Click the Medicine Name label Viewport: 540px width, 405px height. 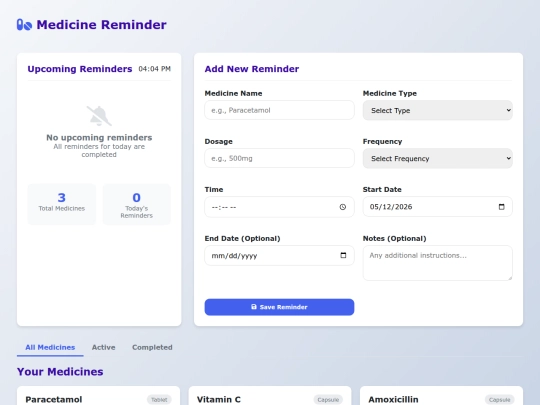pyautogui.click(x=233, y=93)
